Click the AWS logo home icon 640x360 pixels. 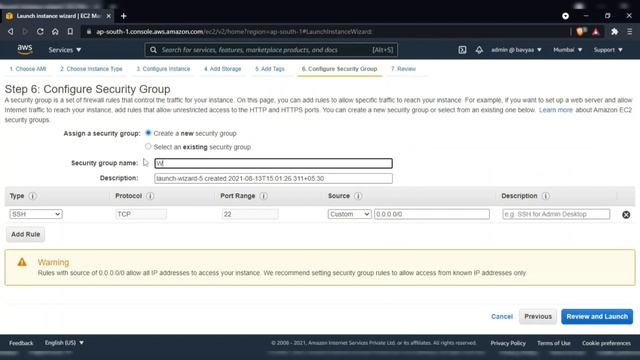pos(25,50)
